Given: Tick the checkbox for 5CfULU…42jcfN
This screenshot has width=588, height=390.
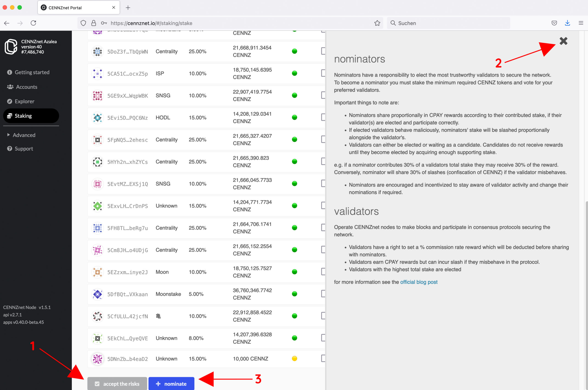Looking at the screenshot, I should (x=323, y=316).
